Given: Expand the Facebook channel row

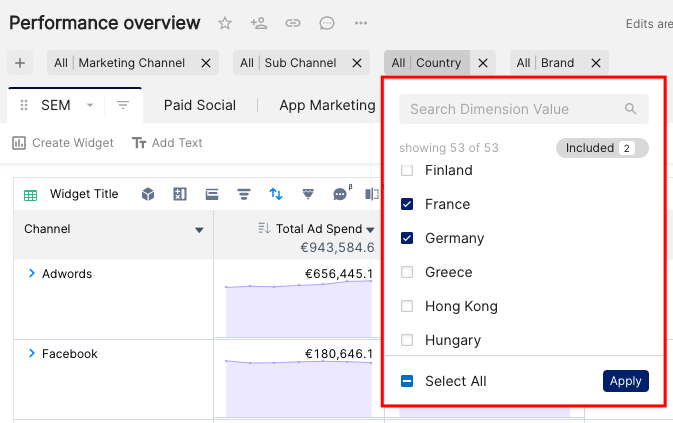Looking at the screenshot, I should pyautogui.click(x=31, y=353).
